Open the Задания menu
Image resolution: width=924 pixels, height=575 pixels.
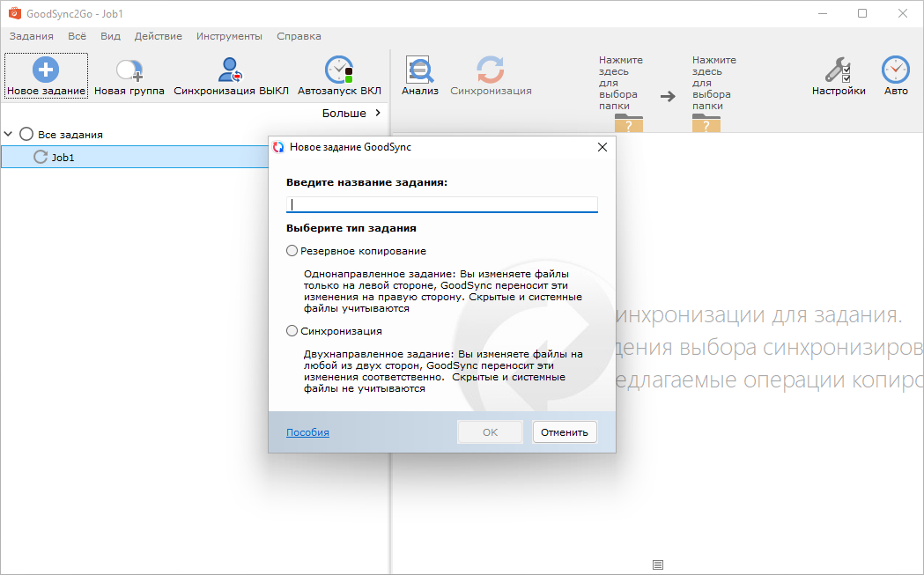point(31,36)
